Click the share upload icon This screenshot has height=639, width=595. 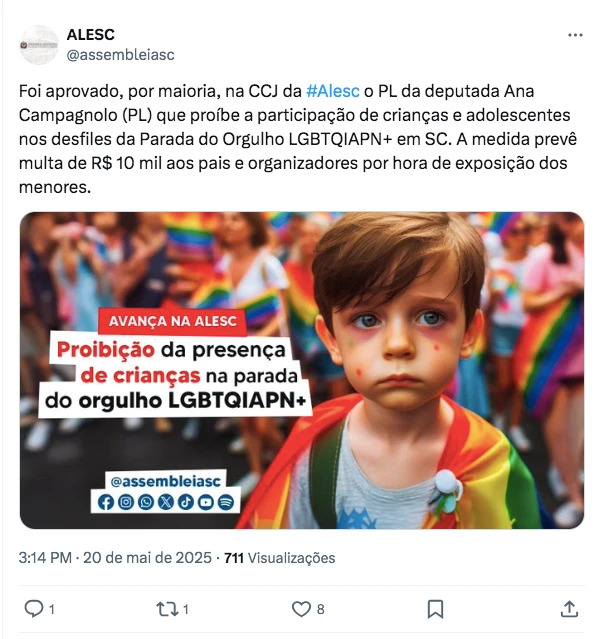pos(569,609)
